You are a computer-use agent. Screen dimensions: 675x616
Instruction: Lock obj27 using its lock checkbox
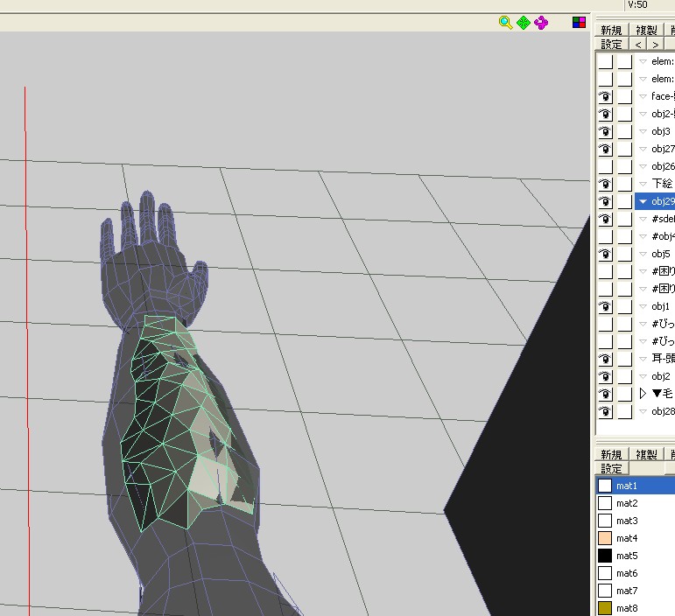click(x=624, y=149)
